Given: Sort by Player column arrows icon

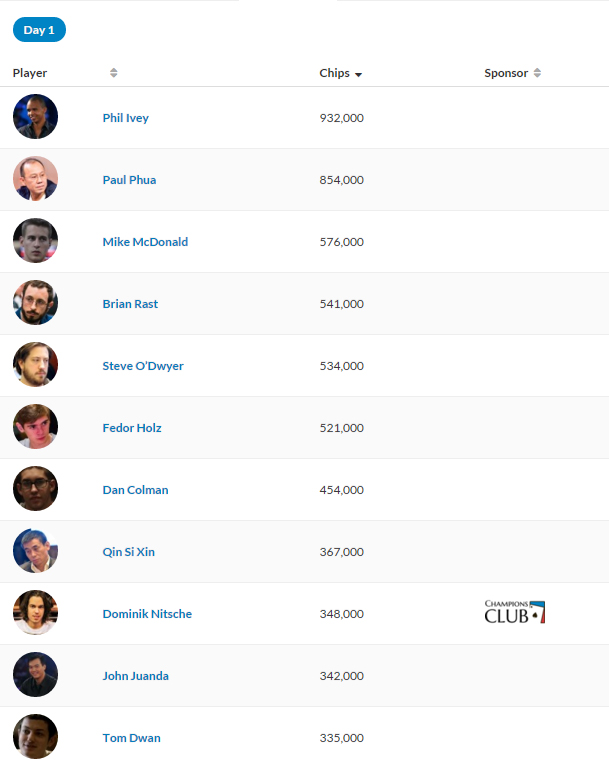Looking at the screenshot, I should click(x=114, y=73).
